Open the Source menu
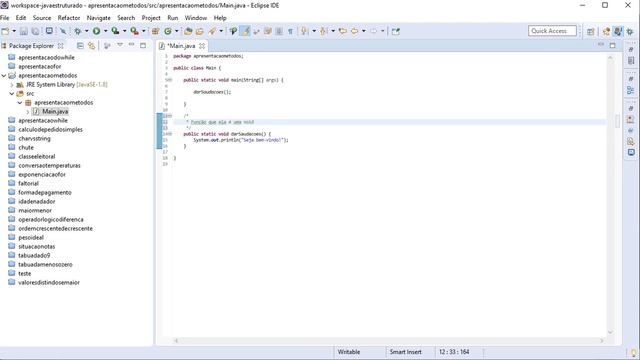The height and width of the screenshot is (360, 640). pos(42,18)
